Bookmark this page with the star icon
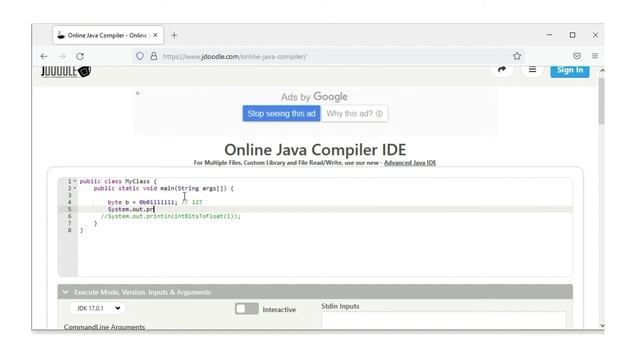Image resolution: width=640 pixels, height=360 pixels. (x=517, y=56)
